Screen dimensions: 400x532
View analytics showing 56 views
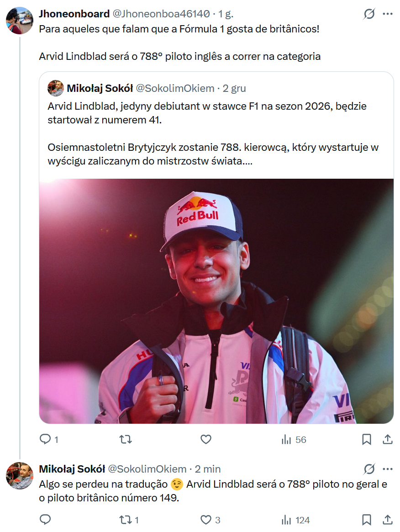[x=294, y=440]
